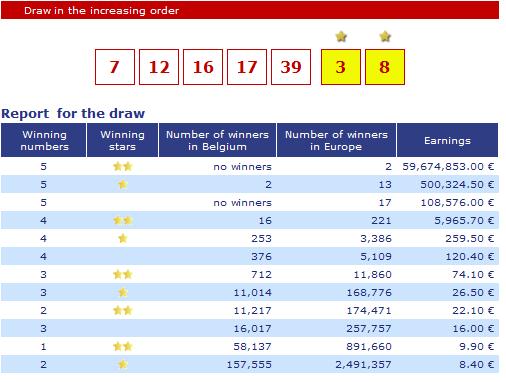Click single star in 500,324.50 € row

tap(123, 184)
